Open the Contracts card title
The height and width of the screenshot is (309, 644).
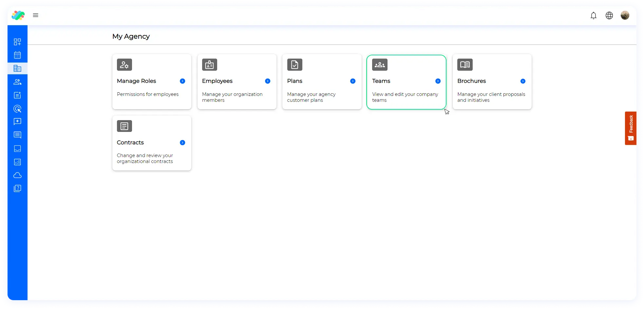[x=130, y=143]
